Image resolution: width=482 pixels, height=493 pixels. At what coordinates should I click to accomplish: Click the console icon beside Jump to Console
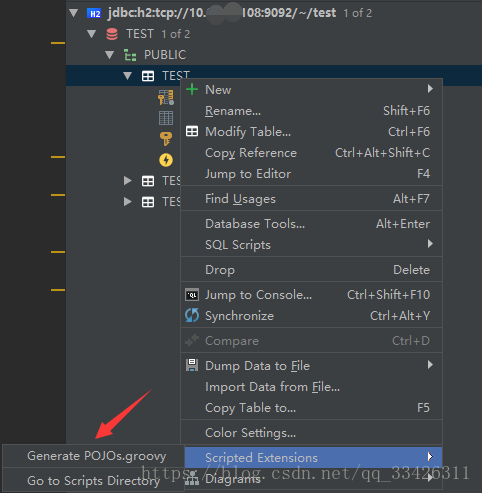pyautogui.click(x=192, y=295)
